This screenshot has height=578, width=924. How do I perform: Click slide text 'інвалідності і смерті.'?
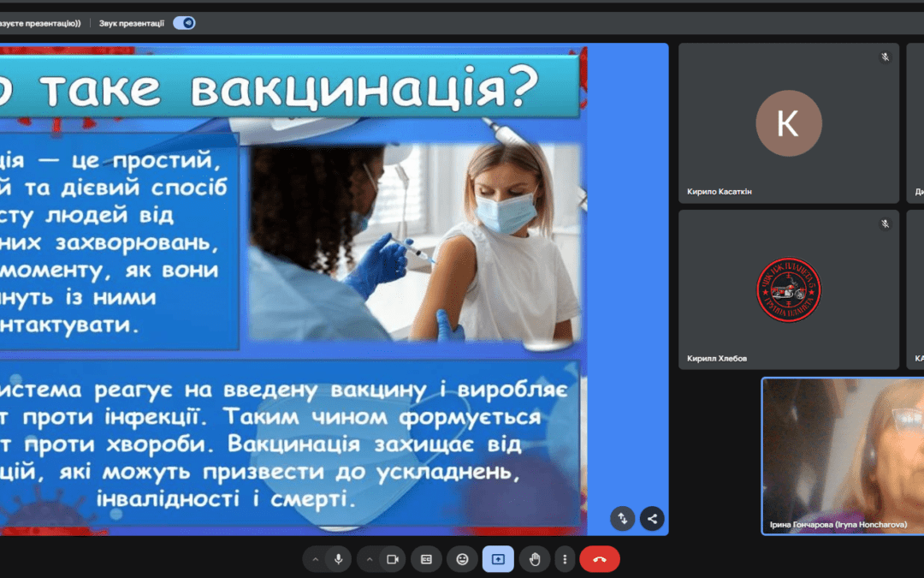(226, 499)
